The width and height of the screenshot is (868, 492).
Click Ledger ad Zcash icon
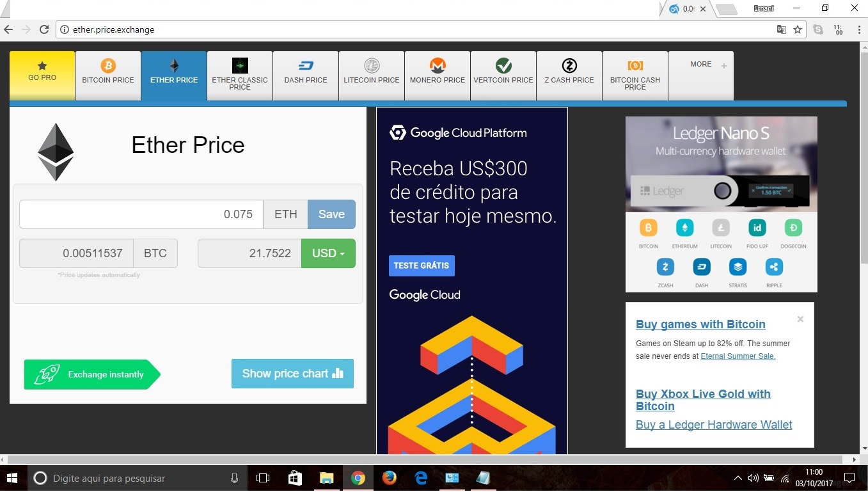(665, 267)
